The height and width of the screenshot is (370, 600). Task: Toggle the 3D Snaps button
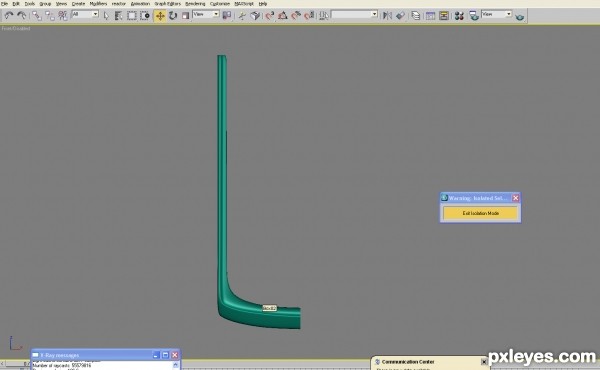click(269, 16)
